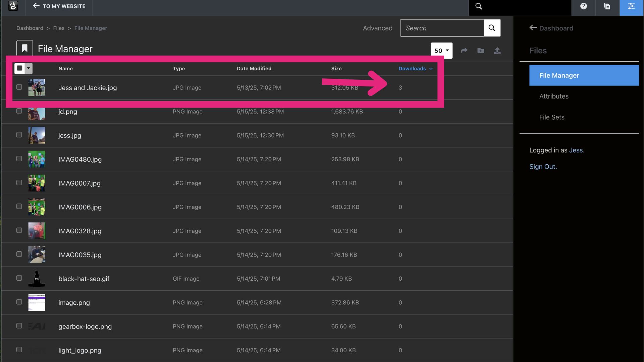Open File Sets in the sidebar
Image resolution: width=644 pixels, height=362 pixels.
(551, 117)
